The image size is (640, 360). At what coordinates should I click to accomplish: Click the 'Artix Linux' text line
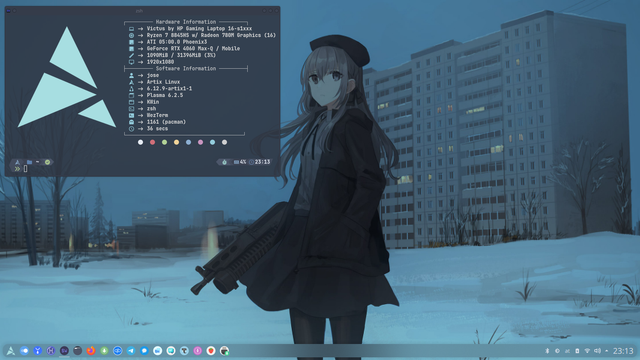[163, 82]
